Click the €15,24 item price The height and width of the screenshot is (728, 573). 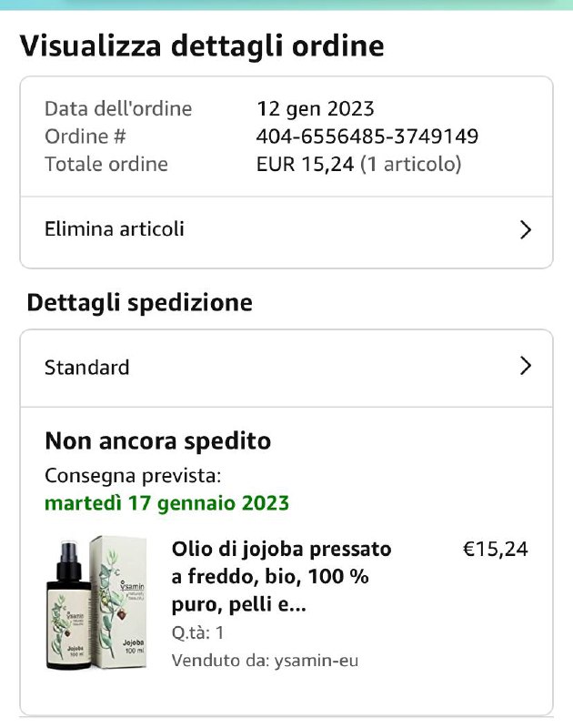pos(495,549)
